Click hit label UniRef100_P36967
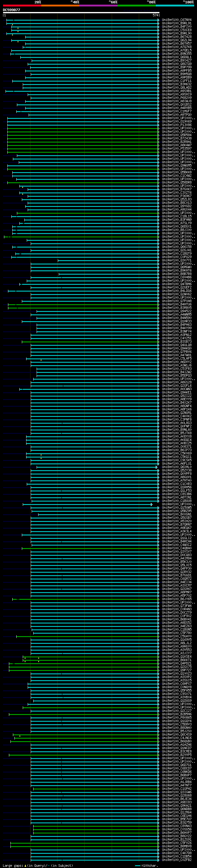Viewport: 197px width, 868px height. [177, 196]
